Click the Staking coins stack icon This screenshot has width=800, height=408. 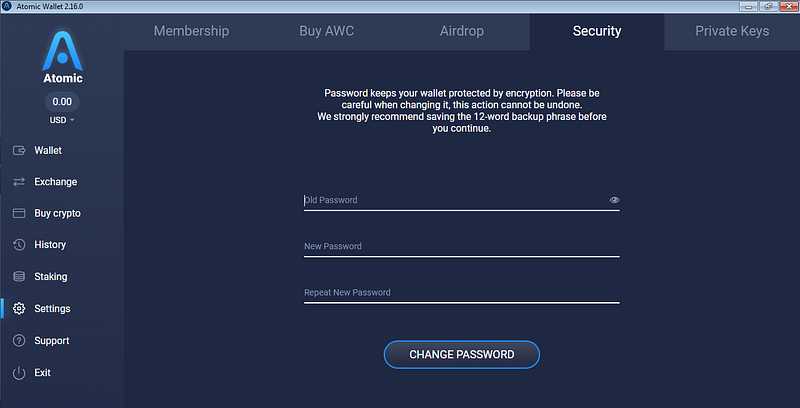point(19,276)
